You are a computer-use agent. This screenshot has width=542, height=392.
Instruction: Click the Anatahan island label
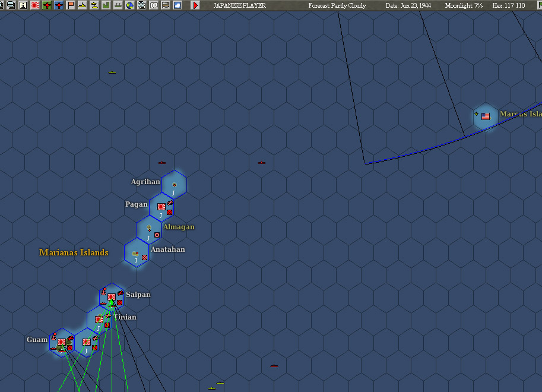coord(168,249)
